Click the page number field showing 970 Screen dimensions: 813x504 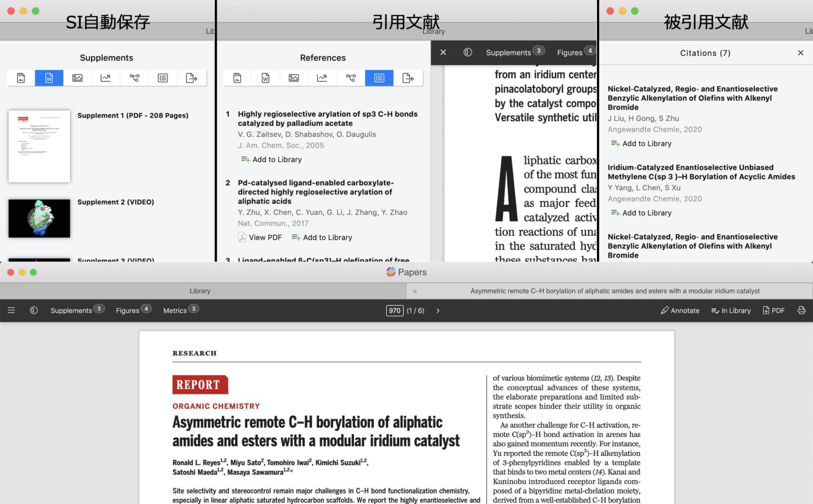395,310
